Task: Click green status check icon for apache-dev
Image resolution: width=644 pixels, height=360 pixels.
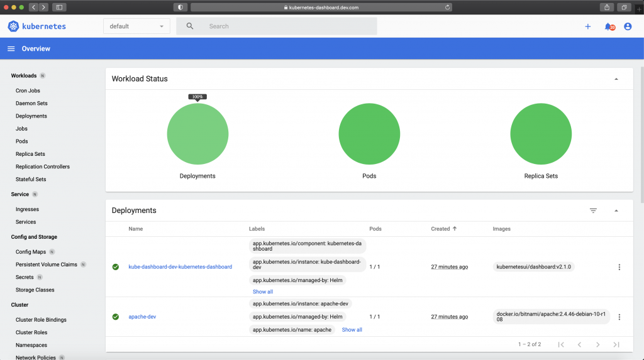Action: [x=116, y=317]
